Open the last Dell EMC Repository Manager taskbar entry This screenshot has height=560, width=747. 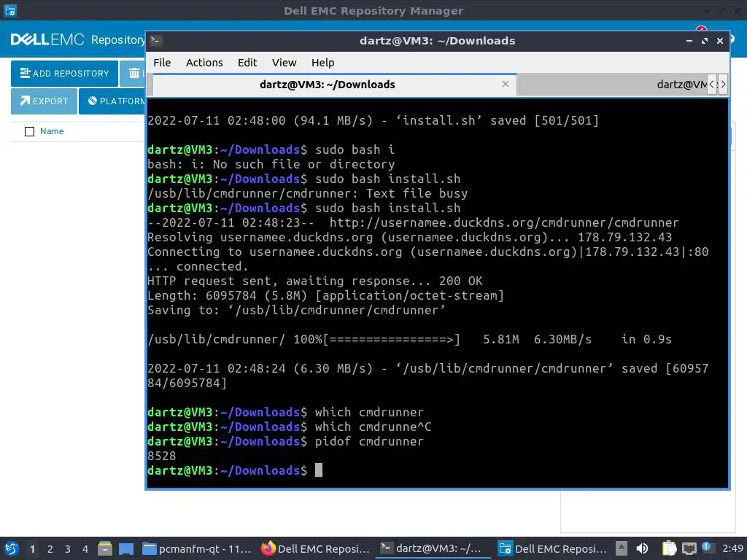pos(553,548)
